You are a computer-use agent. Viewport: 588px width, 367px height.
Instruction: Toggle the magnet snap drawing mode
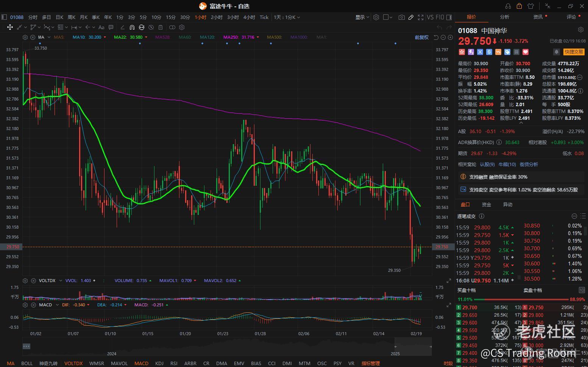(132, 27)
